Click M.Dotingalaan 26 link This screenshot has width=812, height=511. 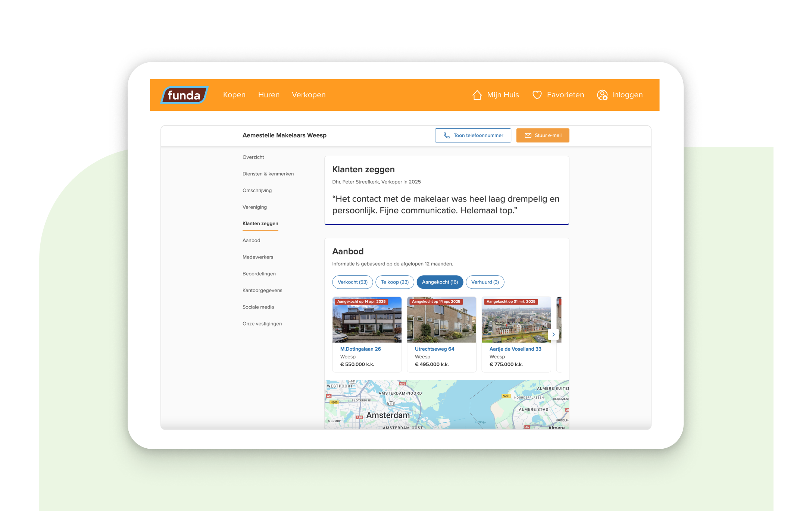pos(360,349)
